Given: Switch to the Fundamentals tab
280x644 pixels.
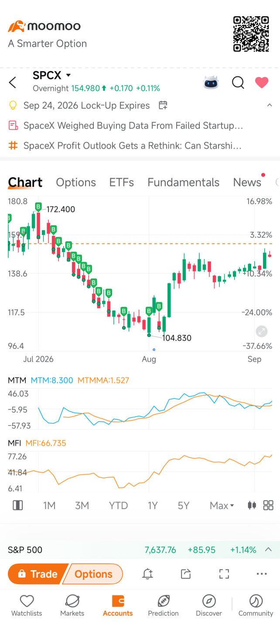Looking at the screenshot, I should [x=183, y=182].
